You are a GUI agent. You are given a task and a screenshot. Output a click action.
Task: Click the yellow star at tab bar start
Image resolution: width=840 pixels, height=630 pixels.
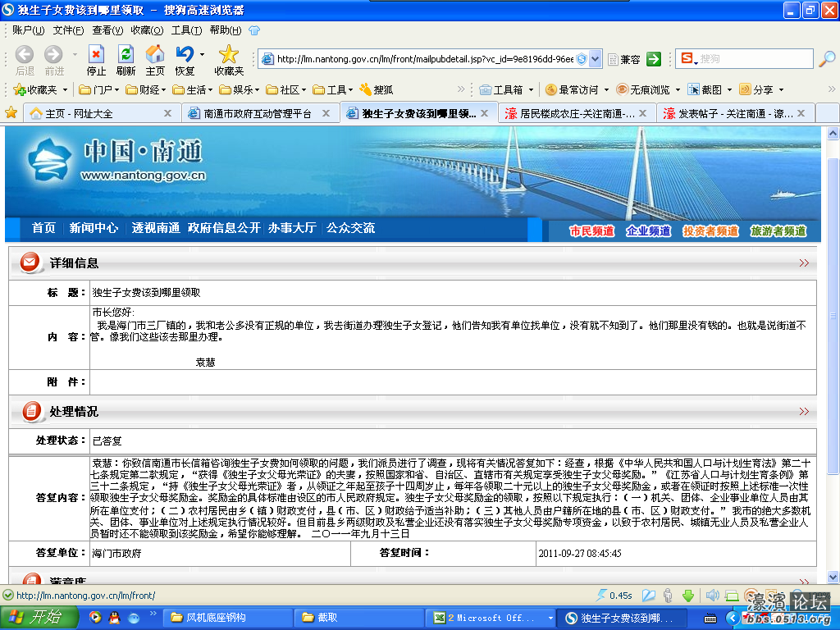point(11,113)
